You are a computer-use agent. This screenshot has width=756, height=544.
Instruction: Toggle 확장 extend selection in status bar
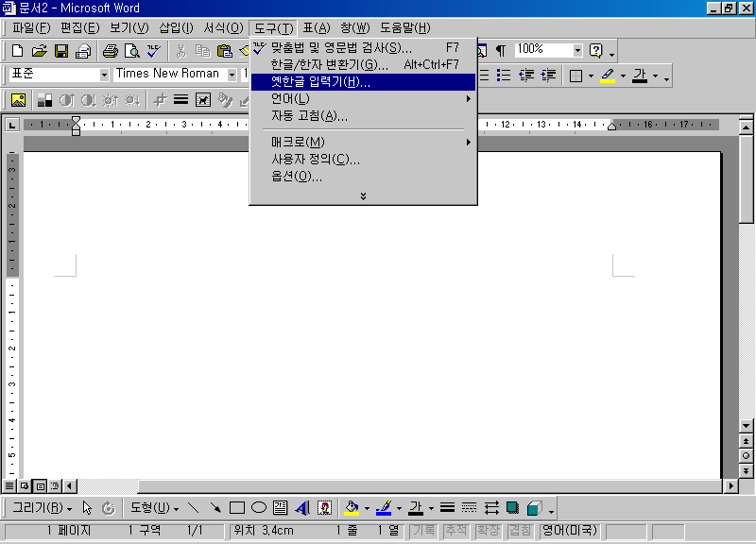488,531
